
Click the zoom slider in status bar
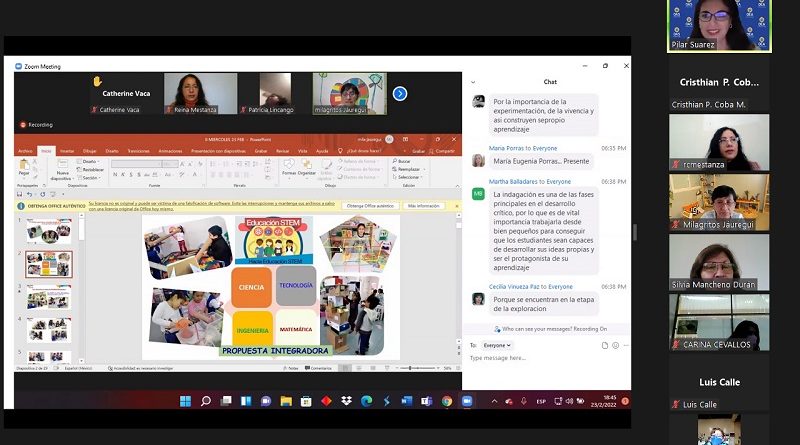click(419, 368)
